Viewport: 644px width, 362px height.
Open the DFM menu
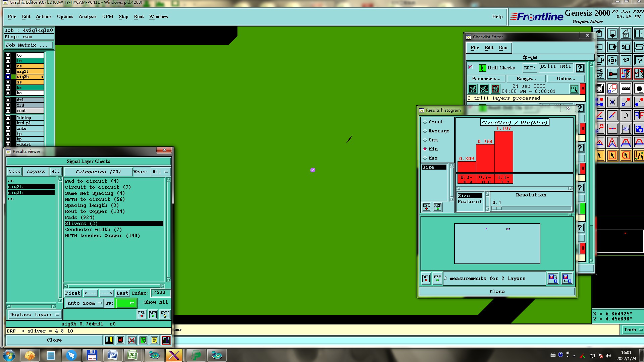click(107, 16)
